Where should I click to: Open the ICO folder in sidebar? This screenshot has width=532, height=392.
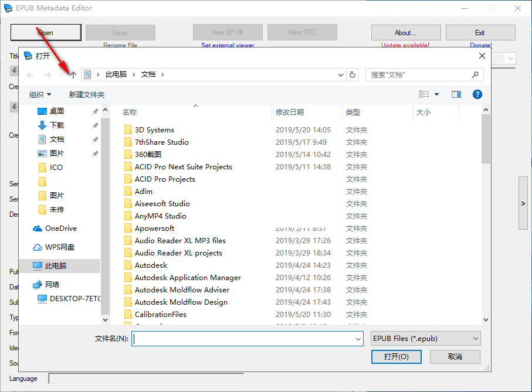click(56, 168)
